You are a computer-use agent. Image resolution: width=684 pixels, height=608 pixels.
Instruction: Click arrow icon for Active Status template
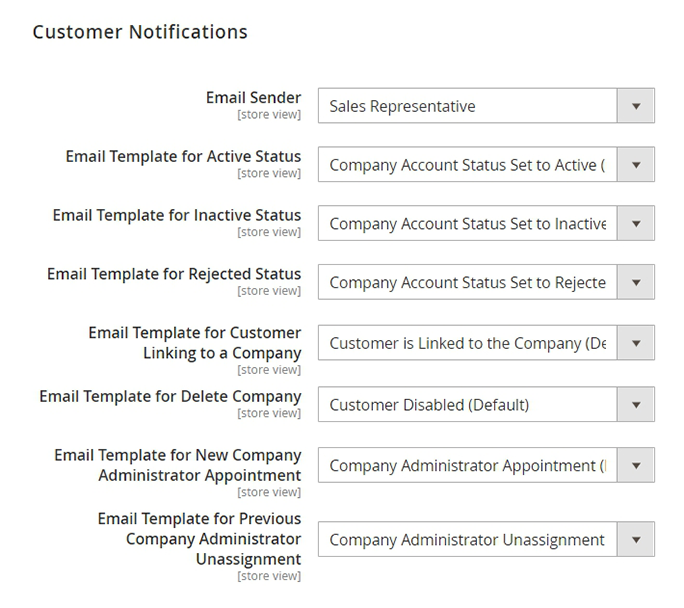[636, 165]
